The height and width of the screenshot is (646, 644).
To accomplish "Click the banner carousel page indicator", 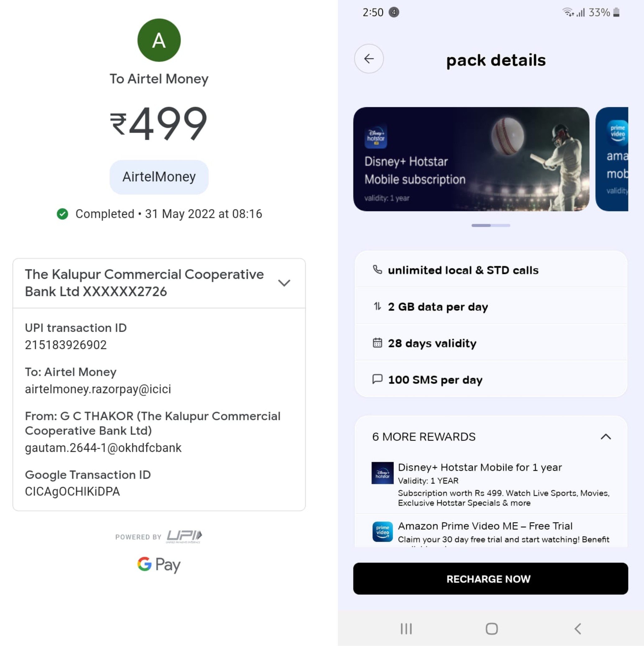I will coord(490,225).
